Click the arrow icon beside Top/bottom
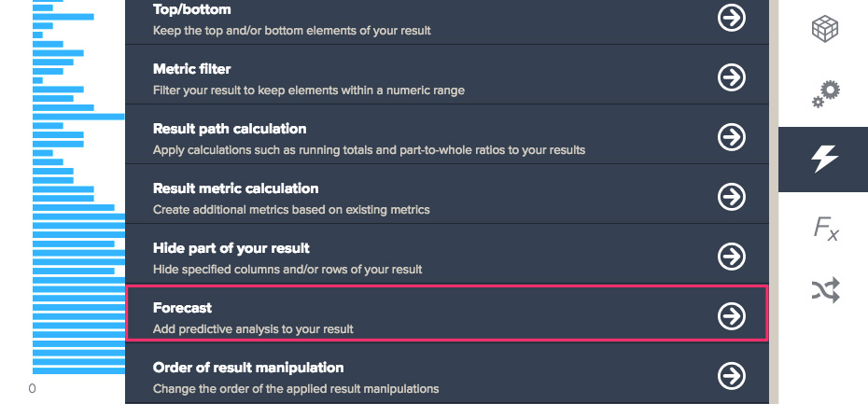The image size is (868, 404). coord(732,18)
